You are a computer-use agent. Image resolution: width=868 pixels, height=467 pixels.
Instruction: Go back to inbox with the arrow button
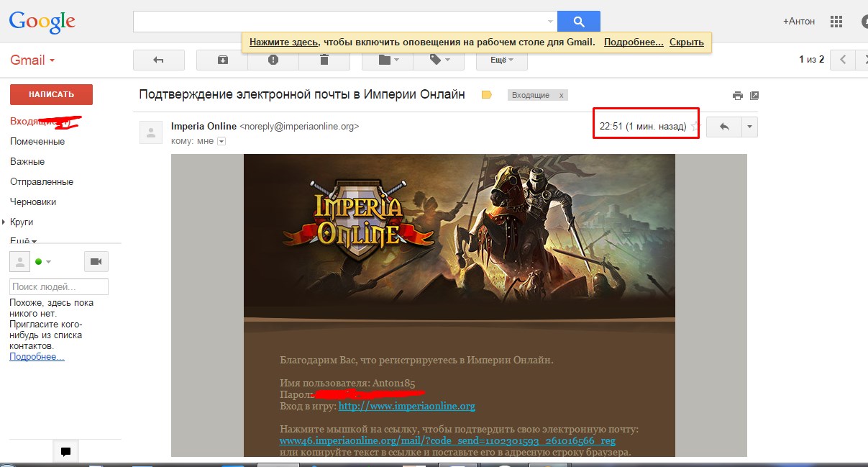(159, 60)
